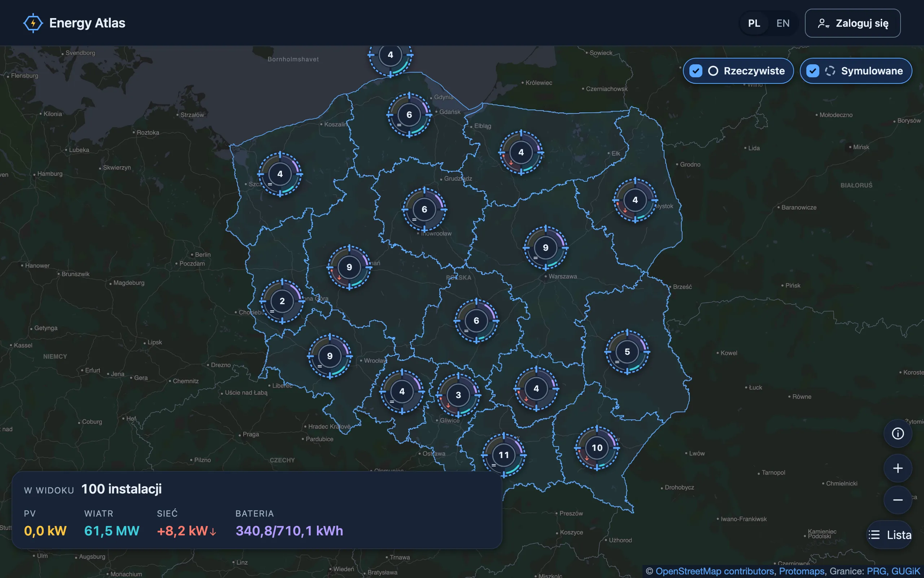Open the PRG attribution link
The height and width of the screenshot is (578, 924).
pyautogui.click(x=876, y=571)
